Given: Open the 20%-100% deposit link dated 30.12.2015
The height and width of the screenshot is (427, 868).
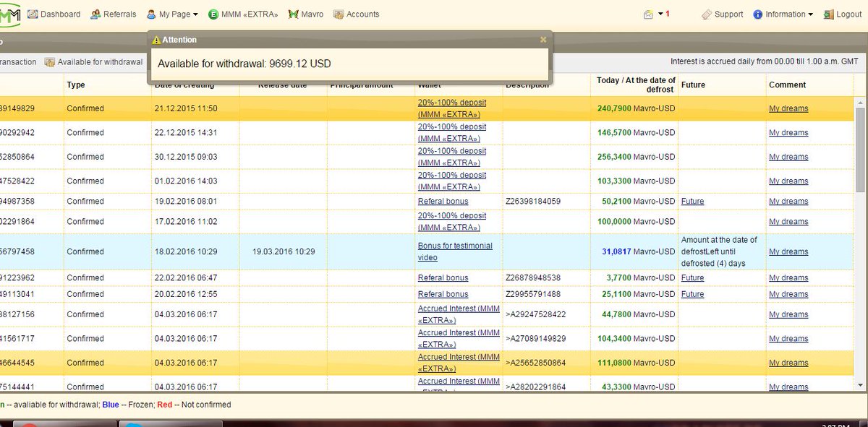Looking at the screenshot, I should point(452,157).
